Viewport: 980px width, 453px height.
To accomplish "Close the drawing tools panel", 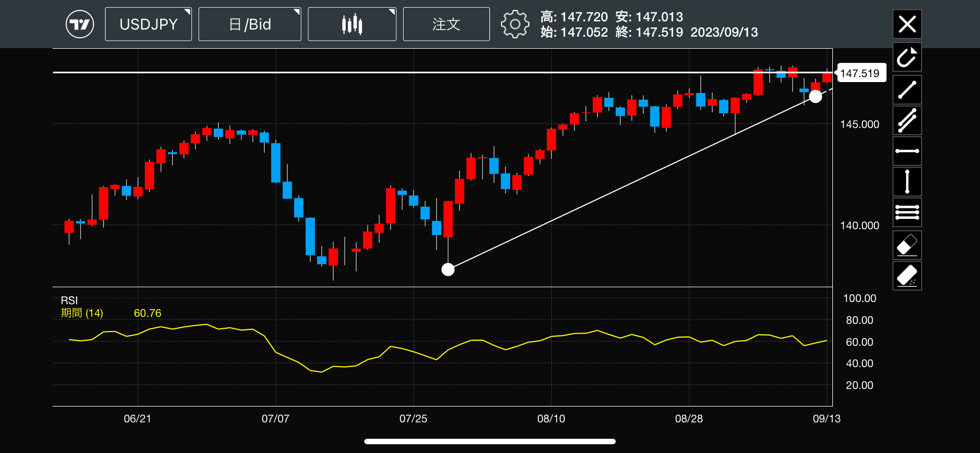I will (x=907, y=24).
